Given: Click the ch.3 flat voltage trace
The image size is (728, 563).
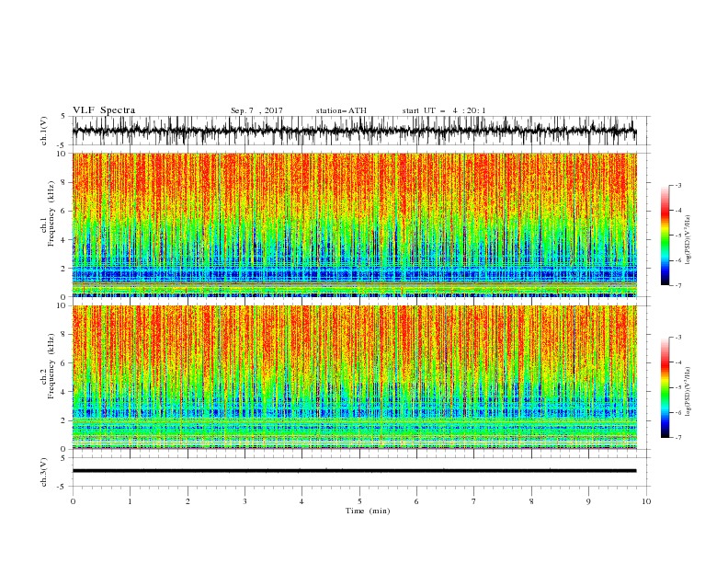Looking at the screenshot, I should (x=354, y=471).
